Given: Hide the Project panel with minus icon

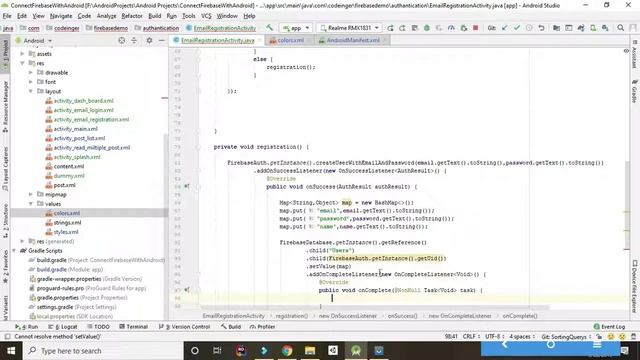Looking at the screenshot, I should tap(162, 40).
